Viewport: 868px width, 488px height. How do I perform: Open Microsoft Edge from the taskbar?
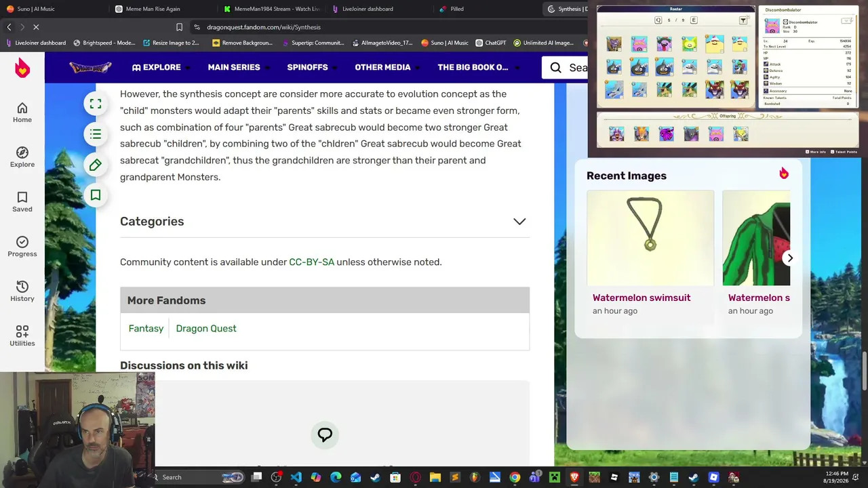(336, 477)
